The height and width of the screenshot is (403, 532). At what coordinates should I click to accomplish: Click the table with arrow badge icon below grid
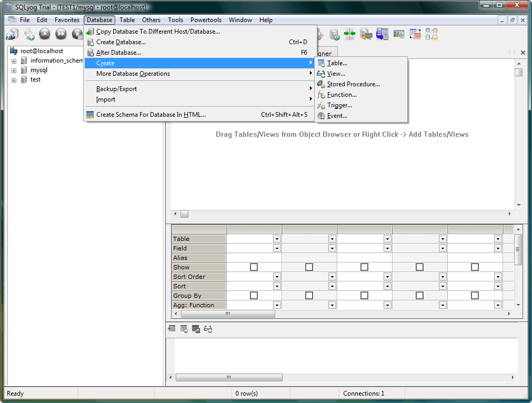[184, 329]
